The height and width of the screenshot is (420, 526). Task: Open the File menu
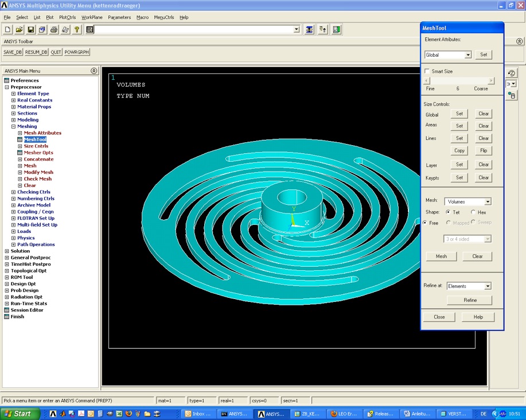click(x=7, y=17)
